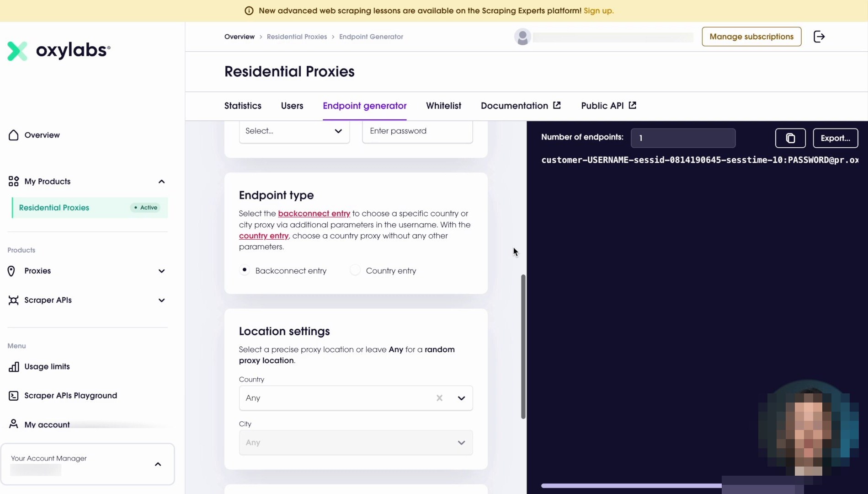Click the Scraper APIs icon
Image resolution: width=868 pixels, height=494 pixels.
point(14,300)
